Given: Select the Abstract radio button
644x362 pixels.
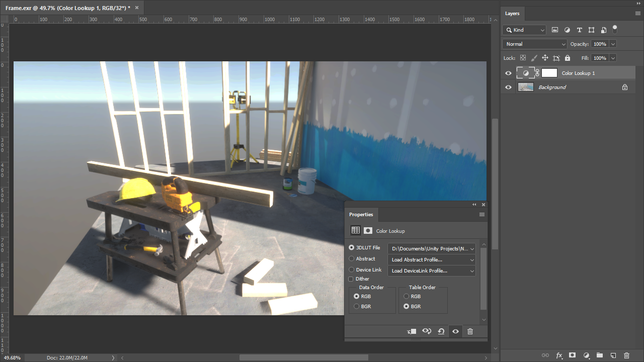Looking at the screenshot, I should [351, 258].
